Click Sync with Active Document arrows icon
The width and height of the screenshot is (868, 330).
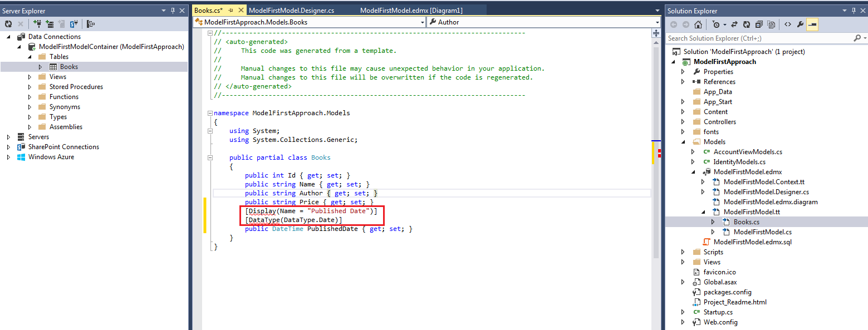click(734, 24)
